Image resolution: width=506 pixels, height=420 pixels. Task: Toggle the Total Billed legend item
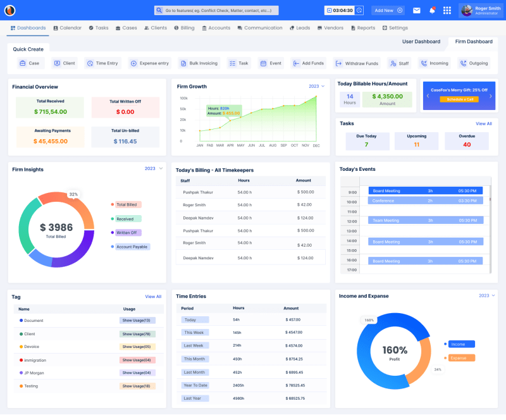[x=128, y=204]
